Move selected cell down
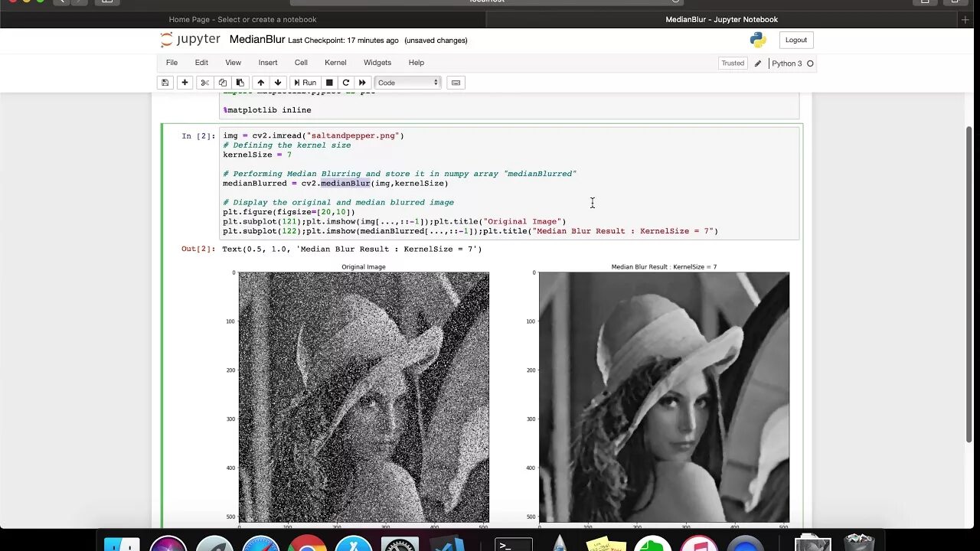Viewport: 980px width, 551px height. point(278,83)
